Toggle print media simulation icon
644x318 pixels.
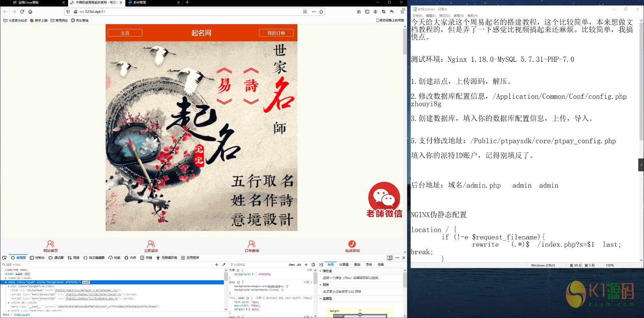point(313,265)
